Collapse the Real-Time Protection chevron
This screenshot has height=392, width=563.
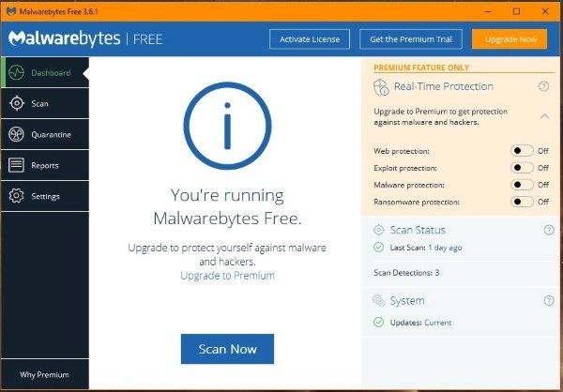tap(543, 116)
